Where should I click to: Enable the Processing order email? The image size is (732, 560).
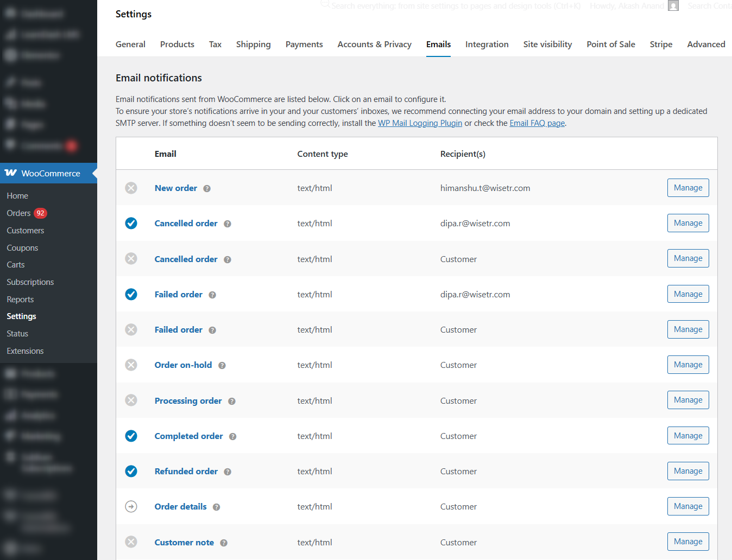131,400
